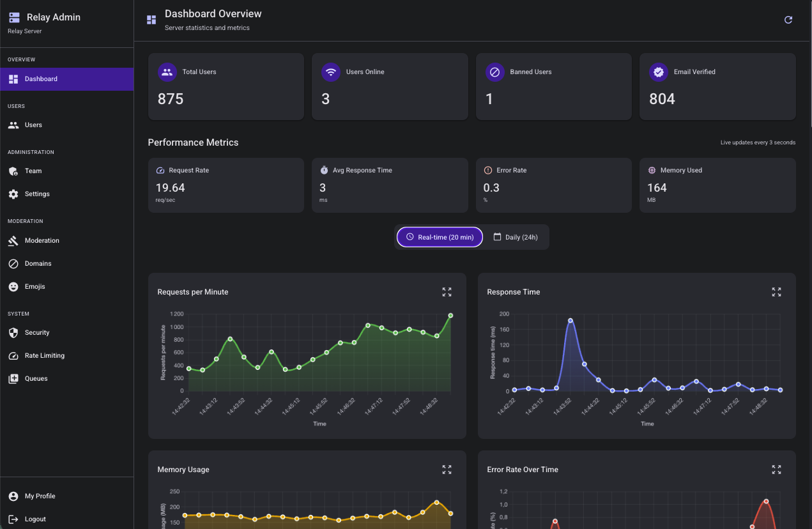This screenshot has height=529, width=812.
Task: Click the Response Time chart peak data point
Action: pyautogui.click(x=571, y=321)
